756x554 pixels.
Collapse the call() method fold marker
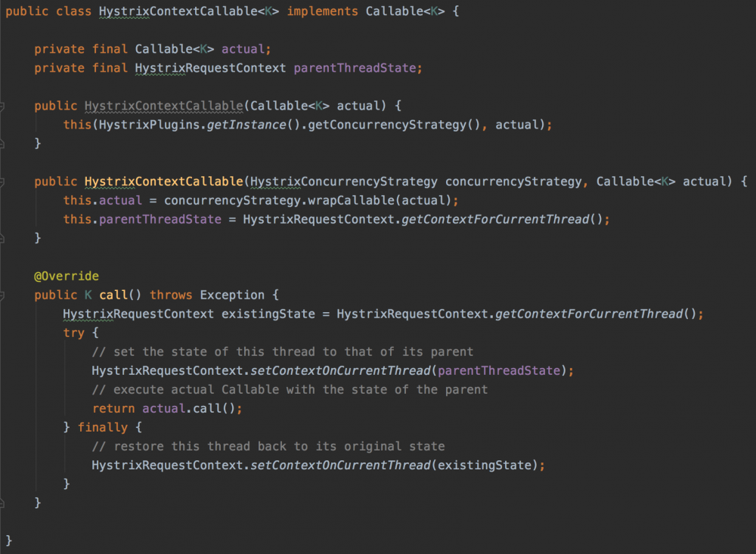2,295
